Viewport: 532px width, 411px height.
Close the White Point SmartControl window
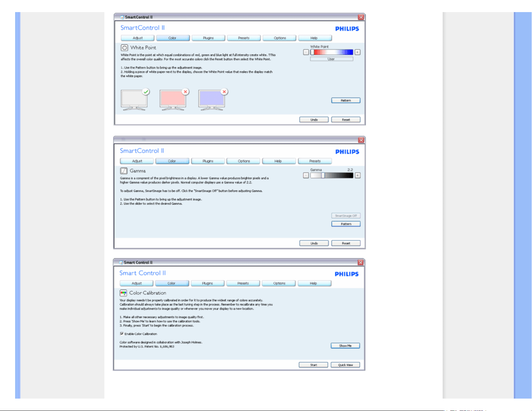tap(361, 17)
